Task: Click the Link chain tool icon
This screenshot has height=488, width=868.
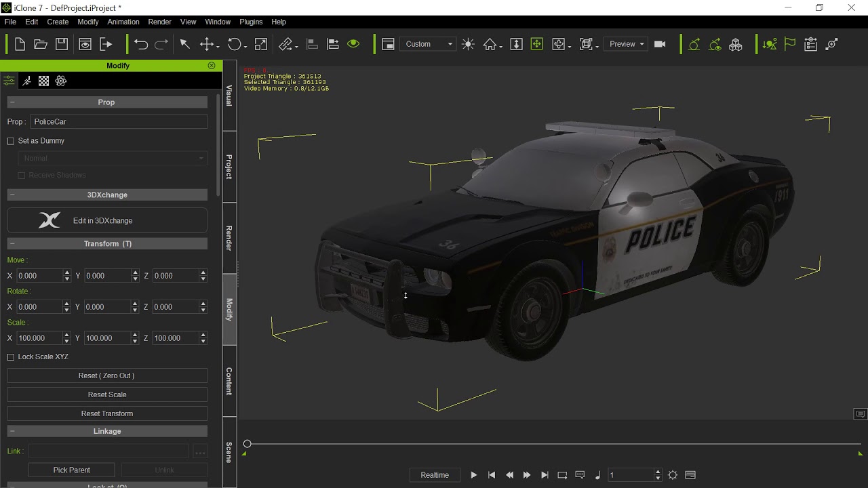Action: [286, 44]
